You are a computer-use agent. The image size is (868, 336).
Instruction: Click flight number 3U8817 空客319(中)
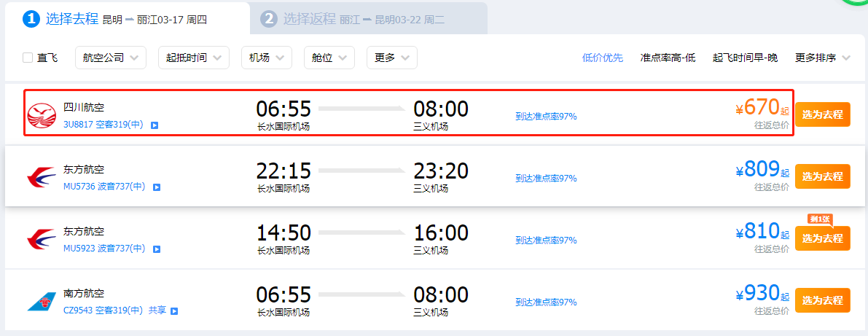click(103, 125)
